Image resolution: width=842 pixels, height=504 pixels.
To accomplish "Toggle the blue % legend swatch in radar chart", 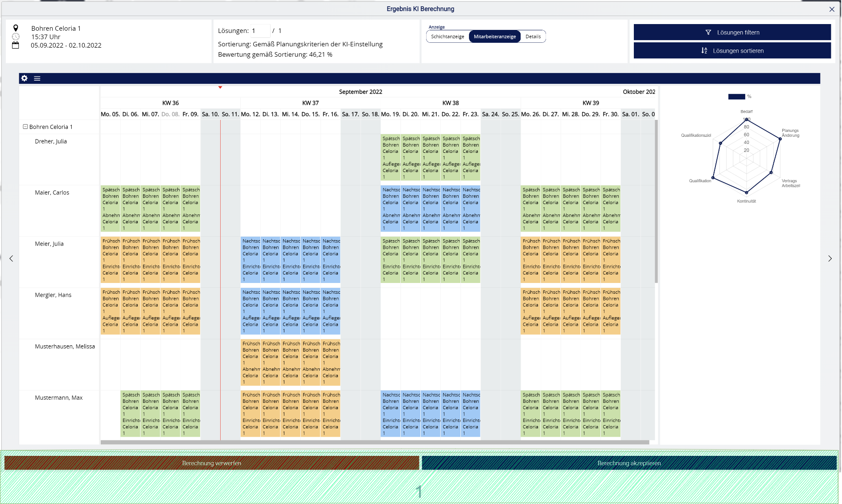I will click(736, 97).
